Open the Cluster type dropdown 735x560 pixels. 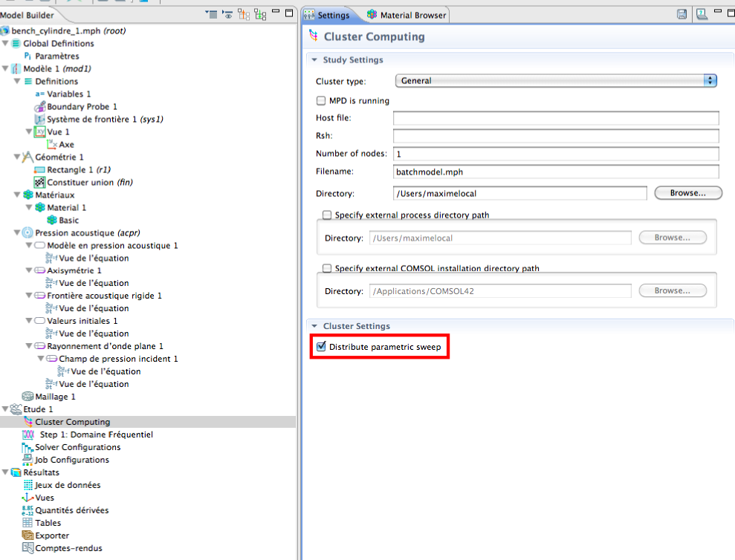coord(555,80)
